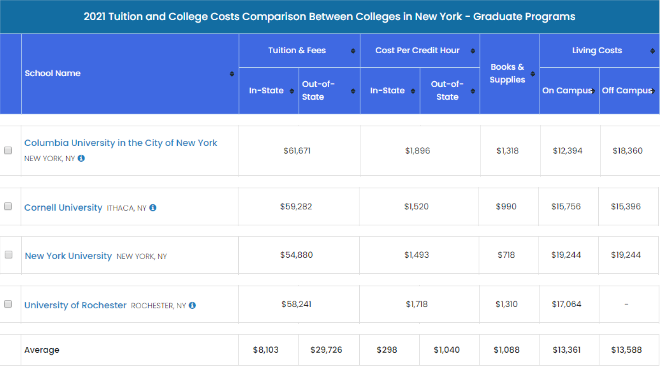Sort by Books & Supplies column
This screenshot has height=370, width=662.
point(533,74)
